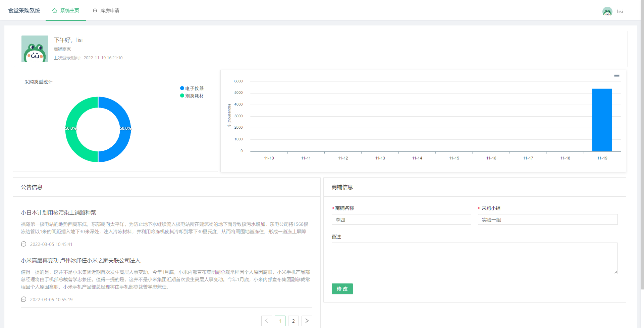Open the lisi username dropdown
The height and width of the screenshot is (328, 644).
620,11
